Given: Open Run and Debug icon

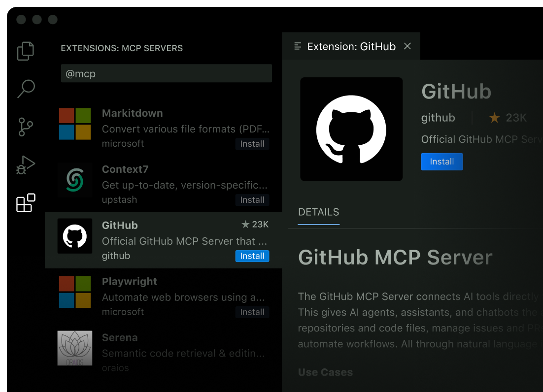Looking at the screenshot, I should click(x=26, y=164).
